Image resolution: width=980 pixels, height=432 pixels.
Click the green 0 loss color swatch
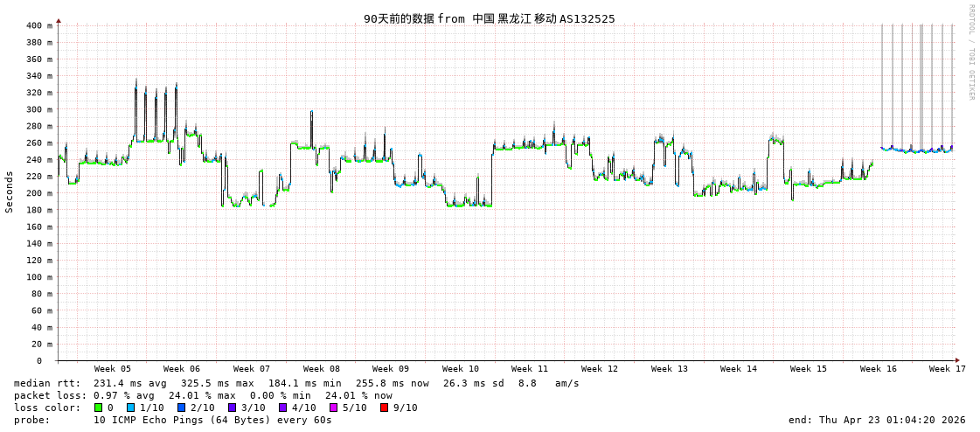99,408
